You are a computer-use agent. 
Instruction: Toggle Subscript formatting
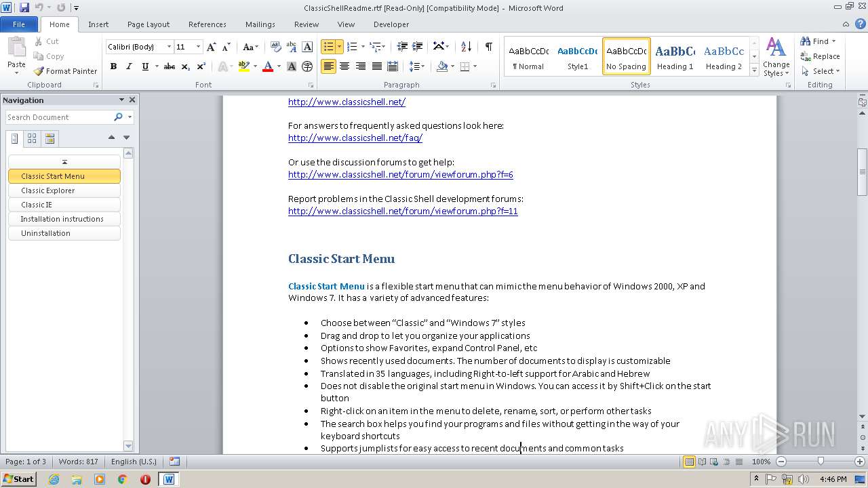pyautogui.click(x=186, y=66)
